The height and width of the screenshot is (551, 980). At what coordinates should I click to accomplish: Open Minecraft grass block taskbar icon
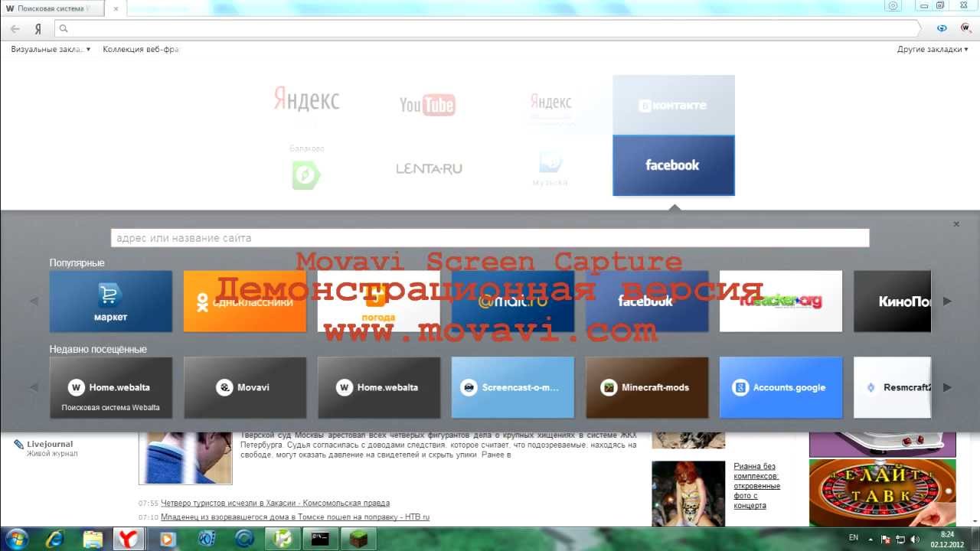pyautogui.click(x=358, y=539)
